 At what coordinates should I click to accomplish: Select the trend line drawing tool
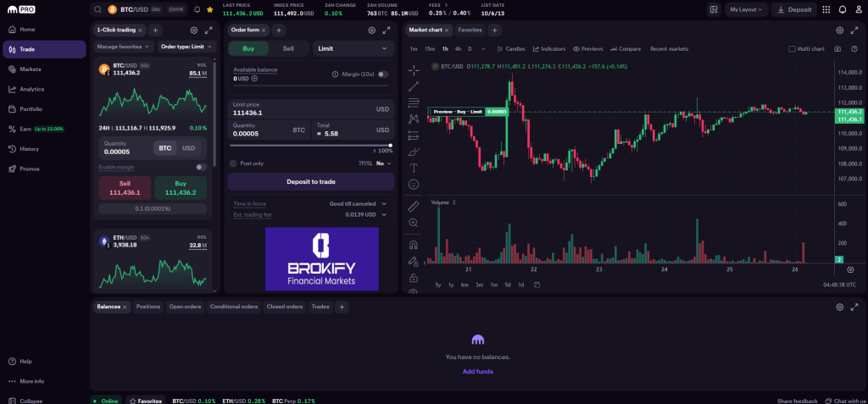[414, 86]
